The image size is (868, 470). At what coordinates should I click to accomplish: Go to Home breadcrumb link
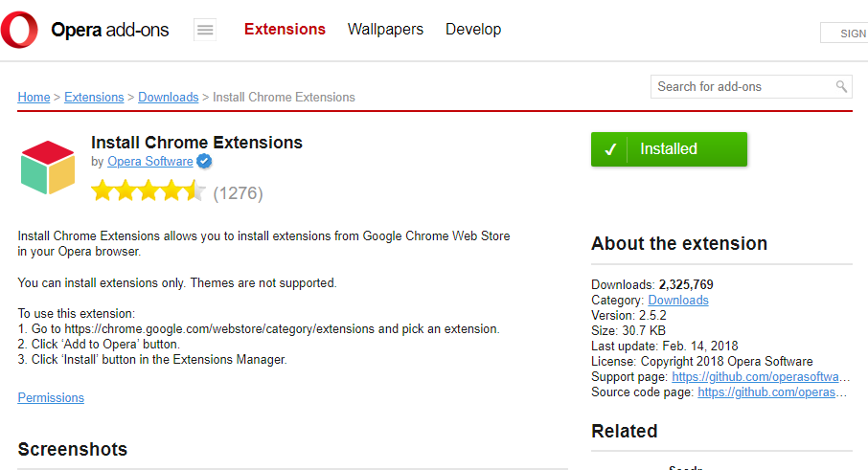tap(34, 98)
